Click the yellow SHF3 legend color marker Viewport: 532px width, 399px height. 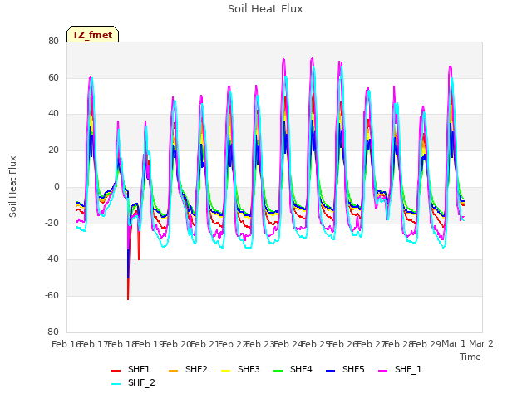(225, 371)
